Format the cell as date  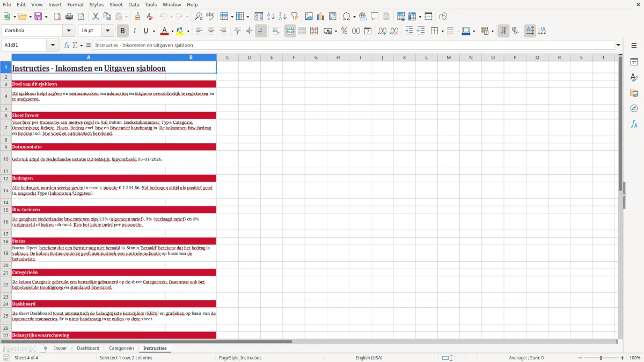[368, 31]
